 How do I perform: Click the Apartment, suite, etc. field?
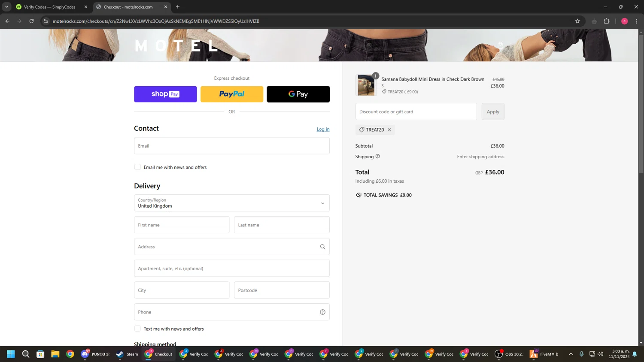(232, 268)
